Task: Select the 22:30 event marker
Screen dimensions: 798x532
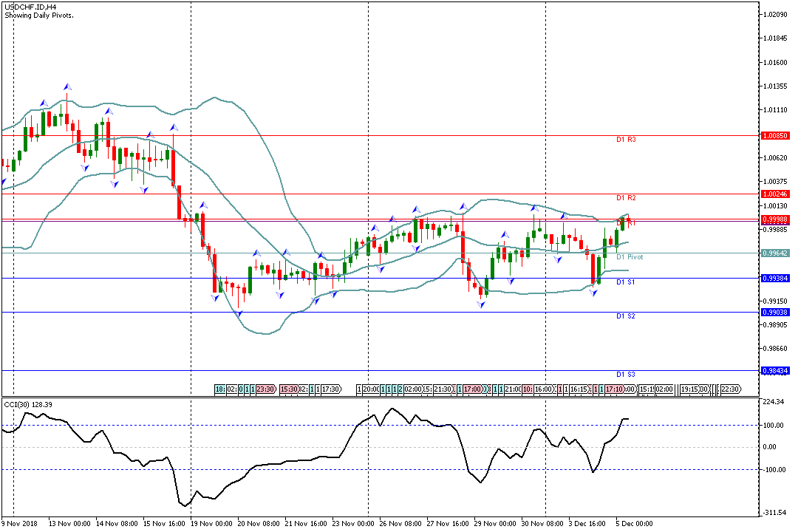Action: coord(731,389)
